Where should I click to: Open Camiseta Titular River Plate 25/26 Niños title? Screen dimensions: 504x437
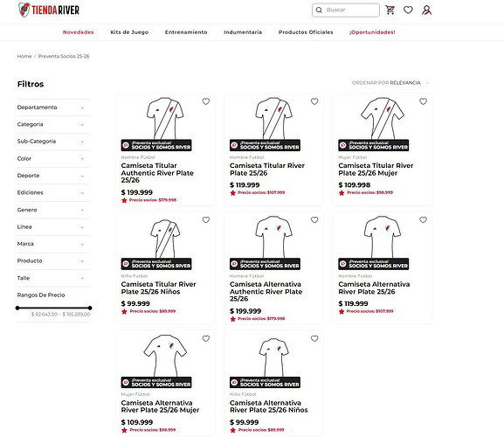[x=158, y=288]
